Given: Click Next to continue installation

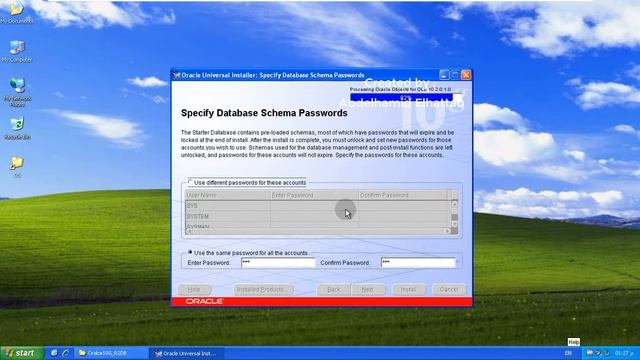Looking at the screenshot, I should pyautogui.click(x=367, y=289).
